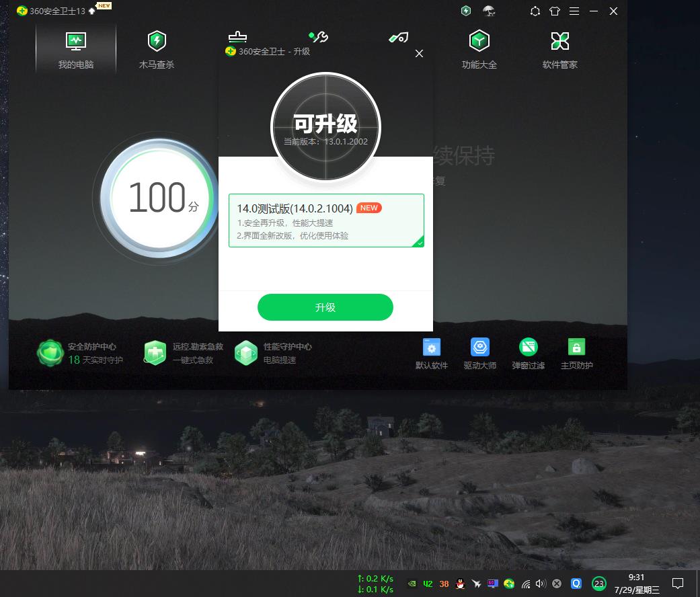Open the Windows notification center icon
Screen dimensions: 700x597
678,583
